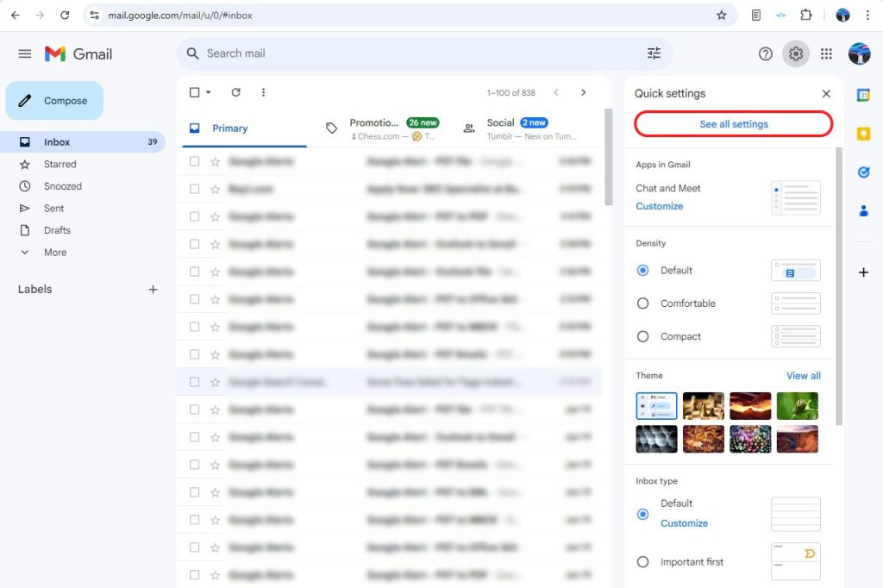
Task: Open search options filter icon
Action: tap(654, 53)
